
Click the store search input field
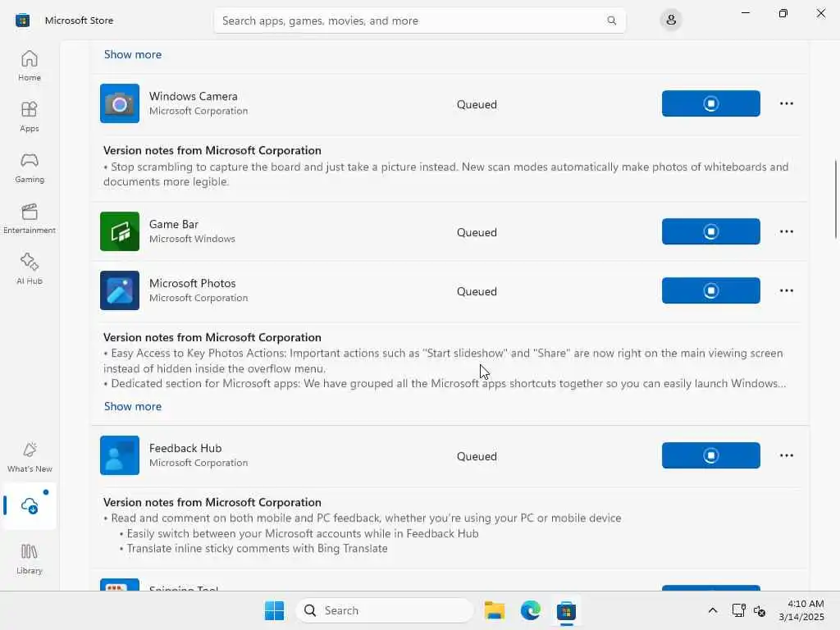(x=419, y=21)
